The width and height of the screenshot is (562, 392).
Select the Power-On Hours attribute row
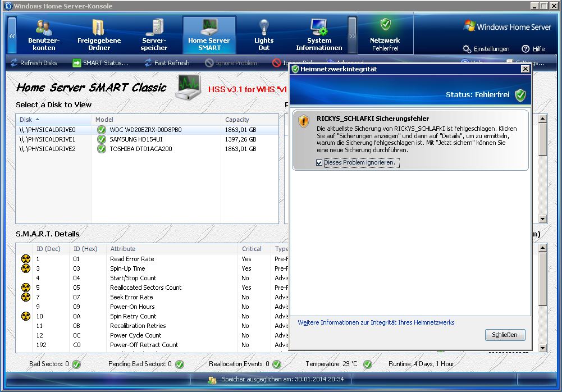152,307
